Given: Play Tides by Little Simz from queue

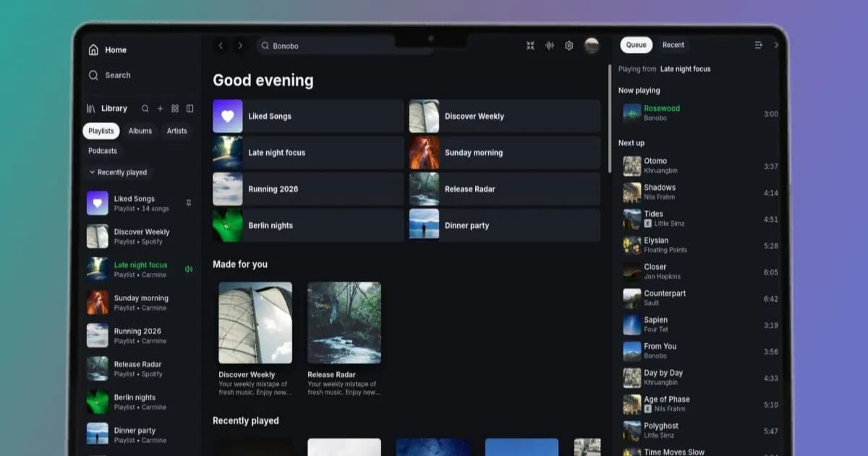Looking at the screenshot, I should 700,219.
